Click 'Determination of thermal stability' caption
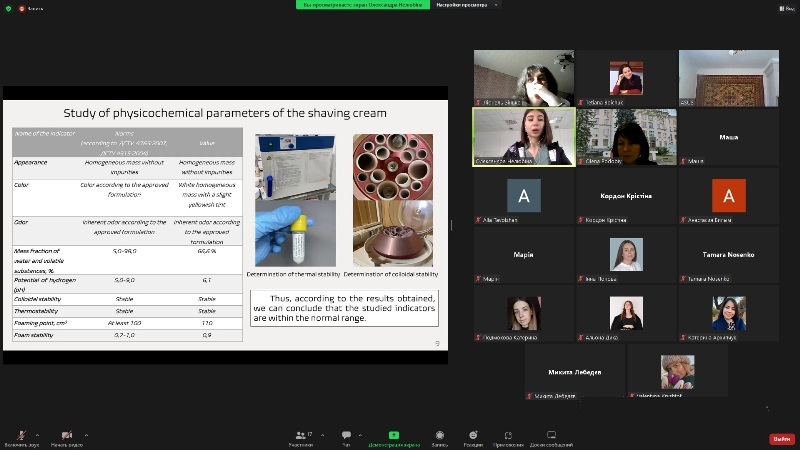Viewport: 800px width, 450px height. [x=293, y=274]
